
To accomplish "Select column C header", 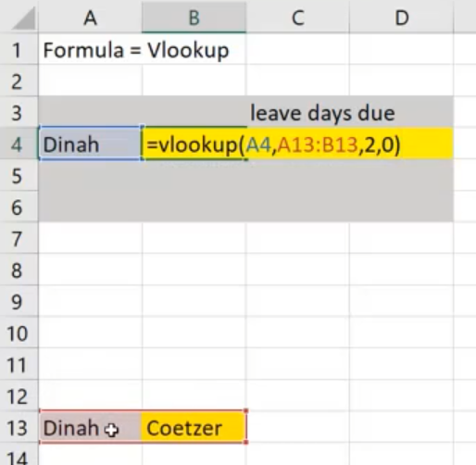I will tap(298, 17).
